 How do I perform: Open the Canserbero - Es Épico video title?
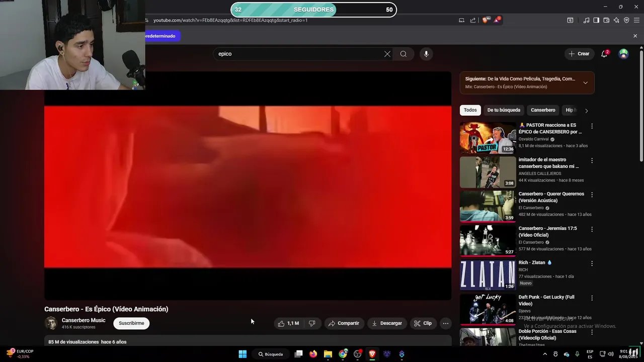coord(106,309)
